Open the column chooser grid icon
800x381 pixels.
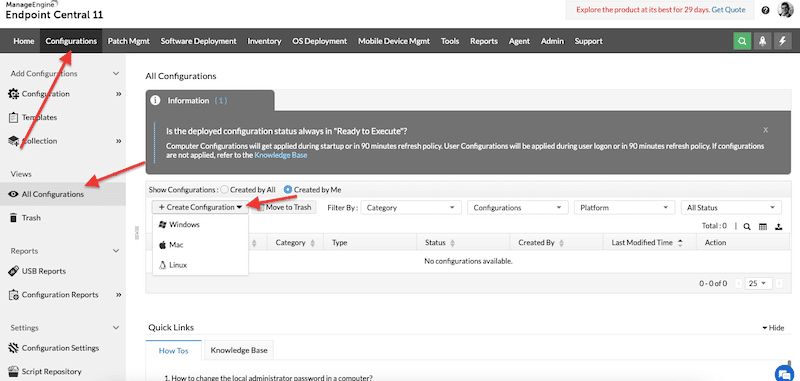[763, 227]
